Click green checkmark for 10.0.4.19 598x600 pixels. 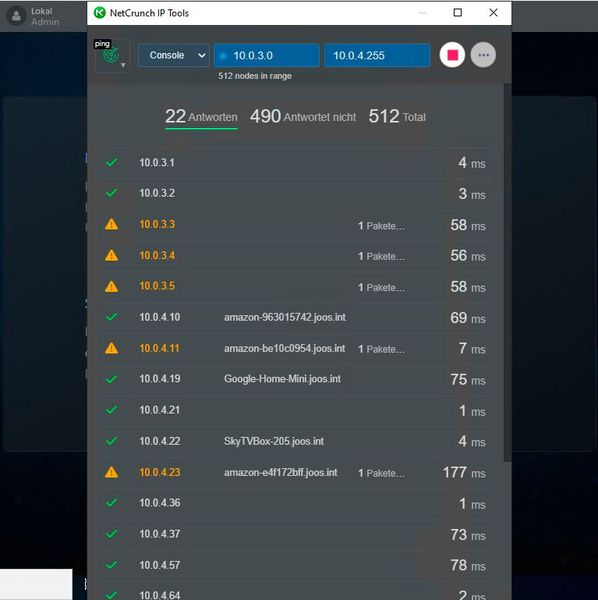click(x=111, y=379)
